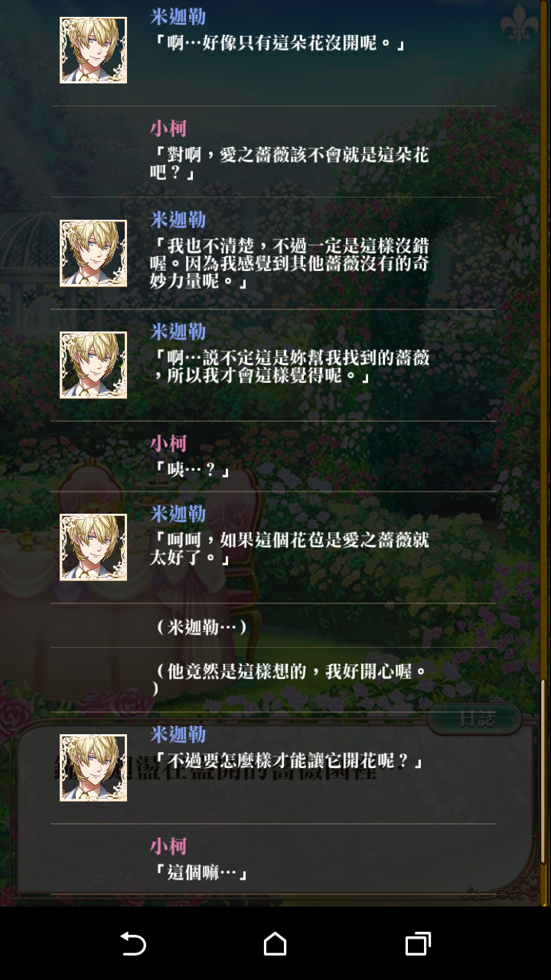The image size is (551, 980).
Task: Select the inner thought line （米迦勒…）
Action: (x=201, y=628)
